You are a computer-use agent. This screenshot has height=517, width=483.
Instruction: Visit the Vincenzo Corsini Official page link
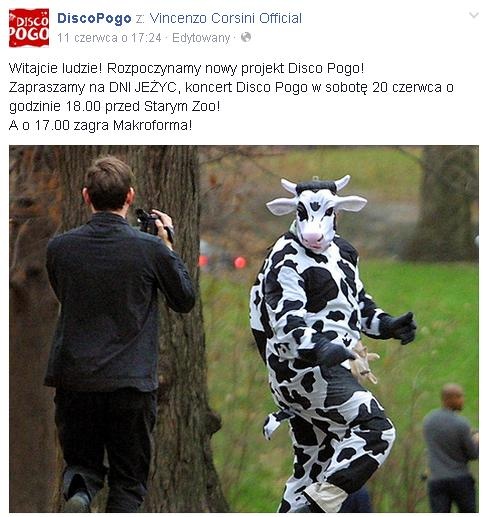pos(226,18)
